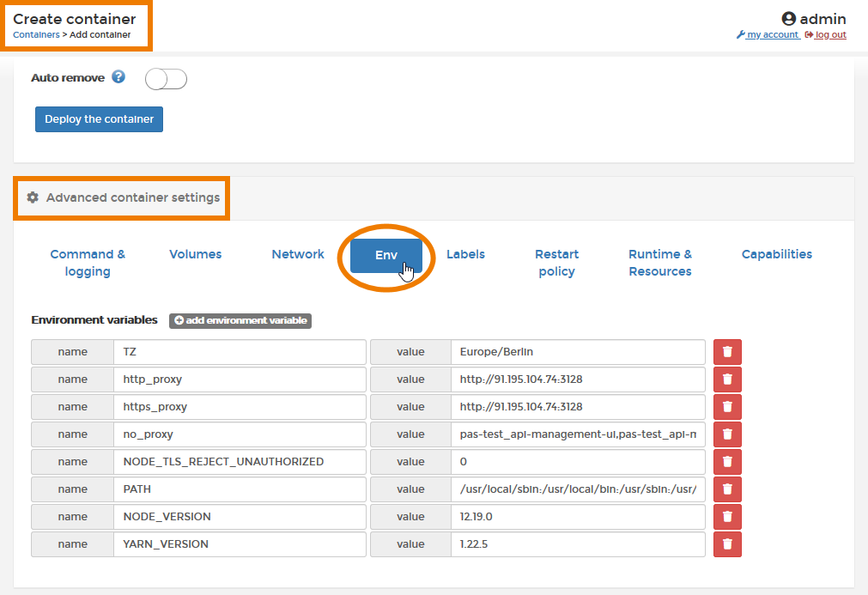Click the Auto remove help icon

[x=118, y=77]
